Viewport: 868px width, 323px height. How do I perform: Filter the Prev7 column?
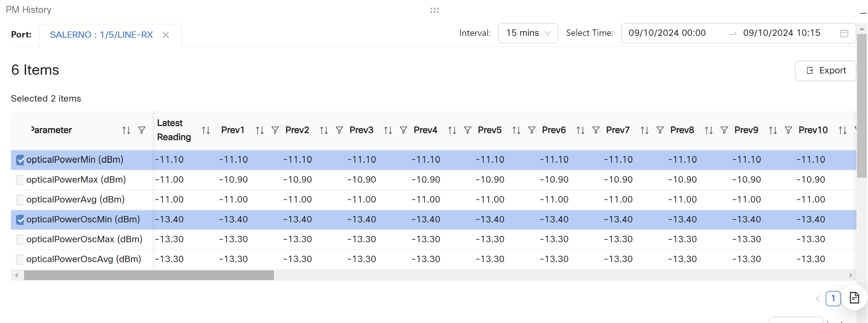660,130
